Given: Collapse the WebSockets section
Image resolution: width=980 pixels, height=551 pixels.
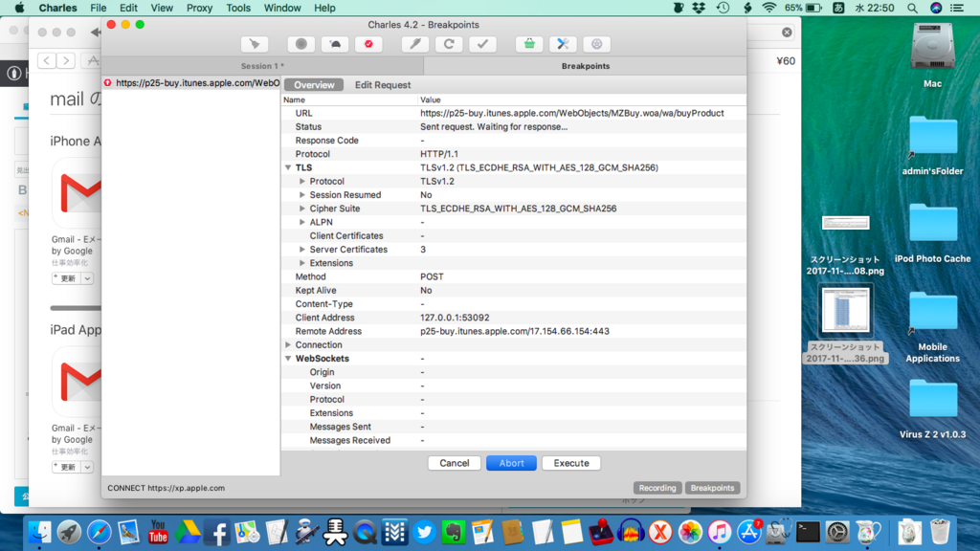Looking at the screenshot, I should pyautogui.click(x=288, y=359).
